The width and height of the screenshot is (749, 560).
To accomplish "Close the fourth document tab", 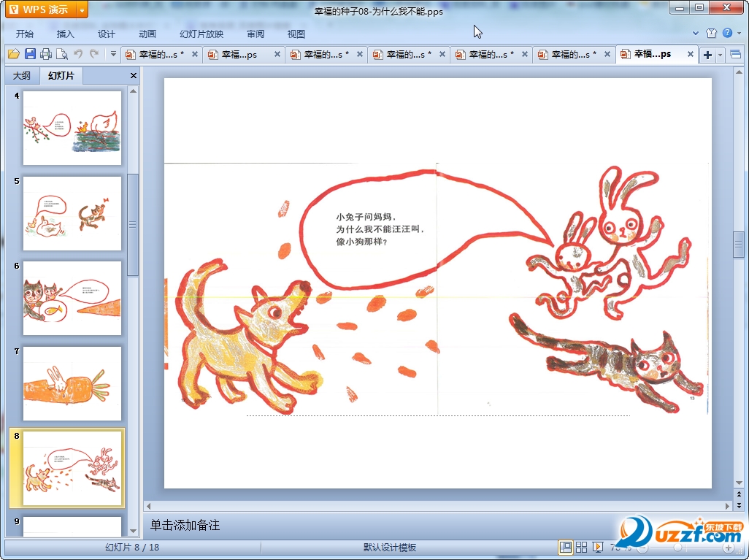I will pyautogui.click(x=442, y=55).
